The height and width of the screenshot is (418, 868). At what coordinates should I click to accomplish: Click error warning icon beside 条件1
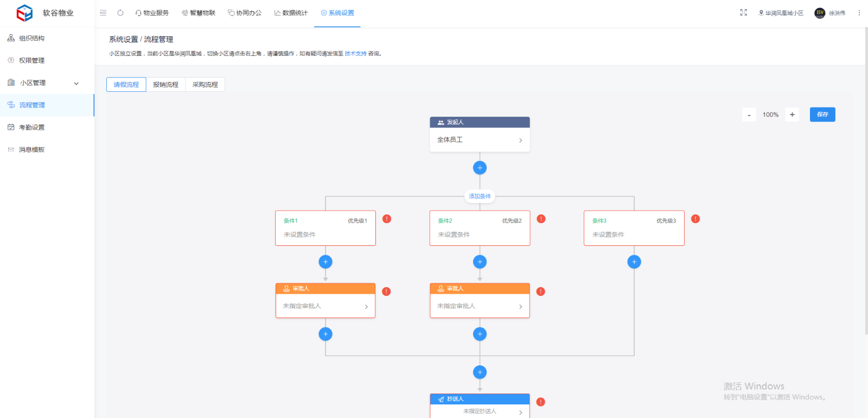pos(387,219)
